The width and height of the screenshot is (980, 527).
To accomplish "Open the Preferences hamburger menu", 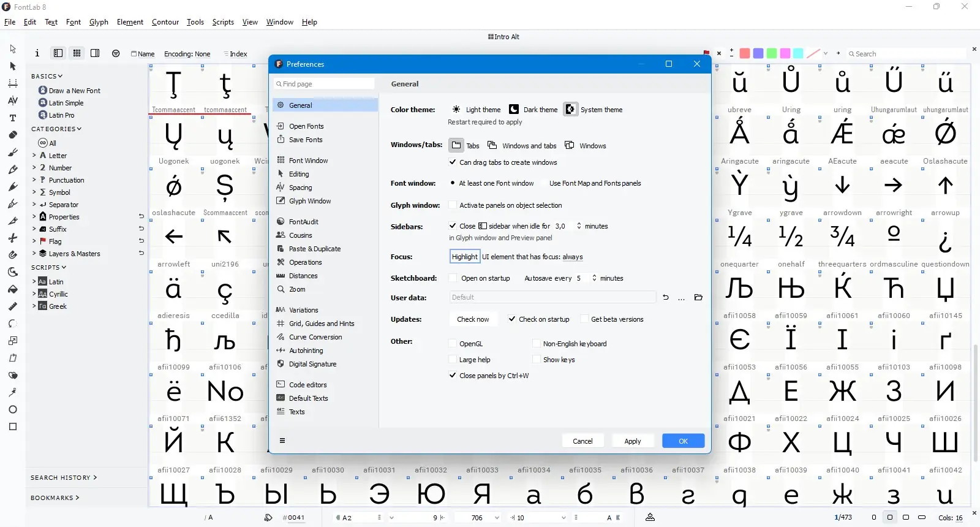I will coord(282,441).
